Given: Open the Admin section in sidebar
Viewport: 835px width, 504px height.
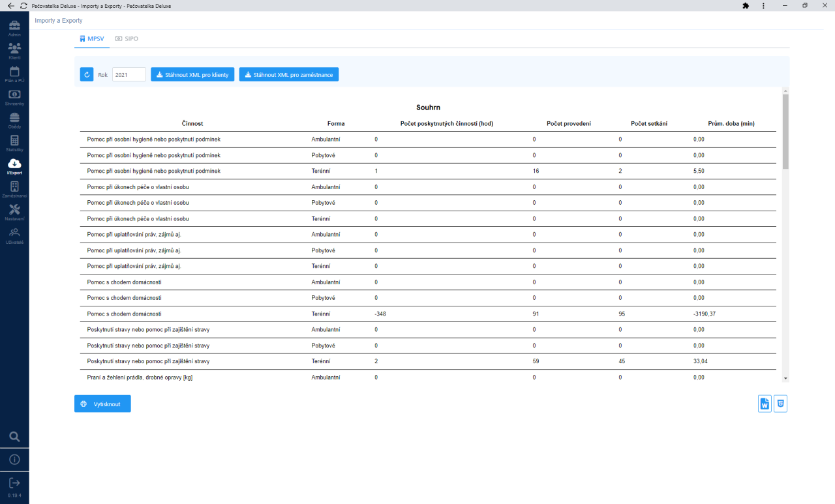Looking at the screenshot, I should pyautogui.click(x=14, y=28).
